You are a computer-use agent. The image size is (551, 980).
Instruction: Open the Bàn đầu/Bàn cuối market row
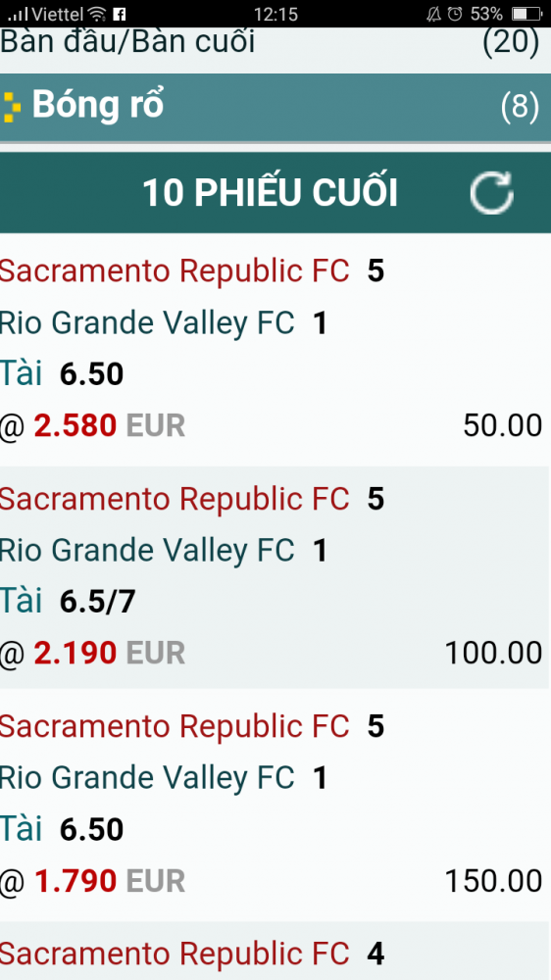(275, 42)
